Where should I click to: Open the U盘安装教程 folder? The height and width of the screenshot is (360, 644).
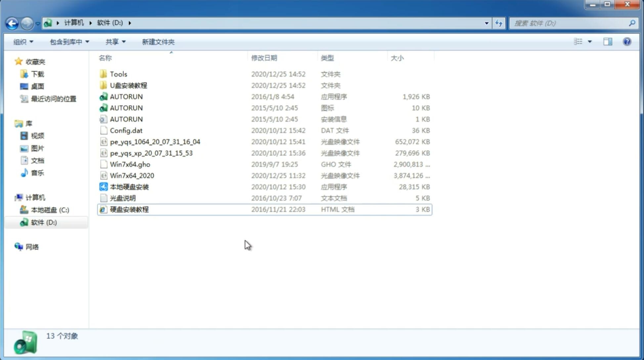coord(128,85)
